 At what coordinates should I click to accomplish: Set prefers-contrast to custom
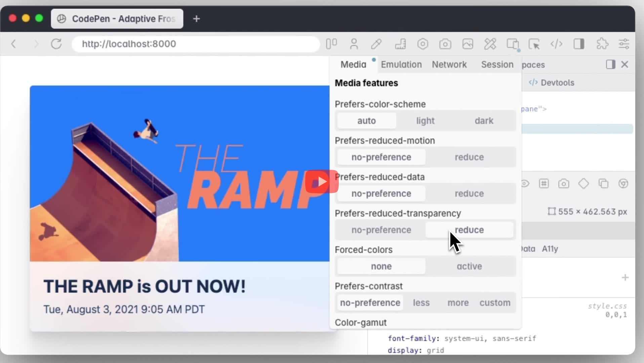coord(495,303)
